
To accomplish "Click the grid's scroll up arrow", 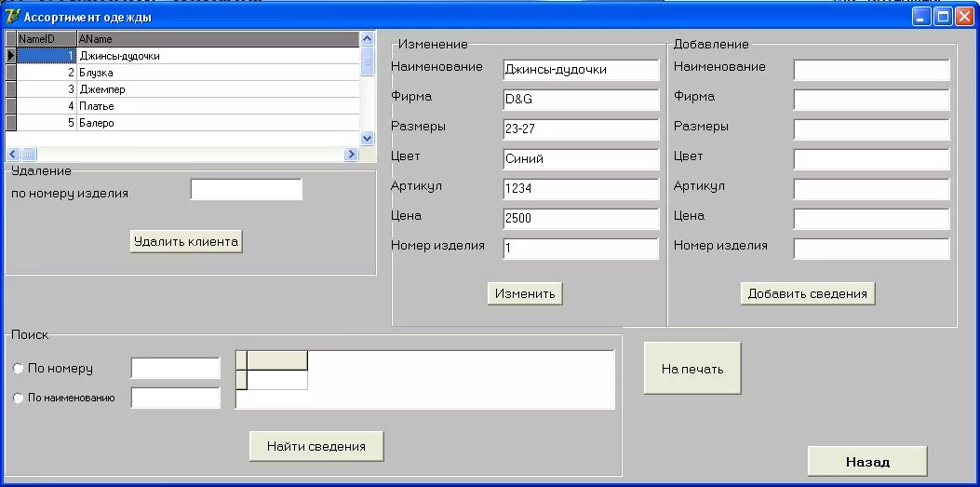I will 368,39.
